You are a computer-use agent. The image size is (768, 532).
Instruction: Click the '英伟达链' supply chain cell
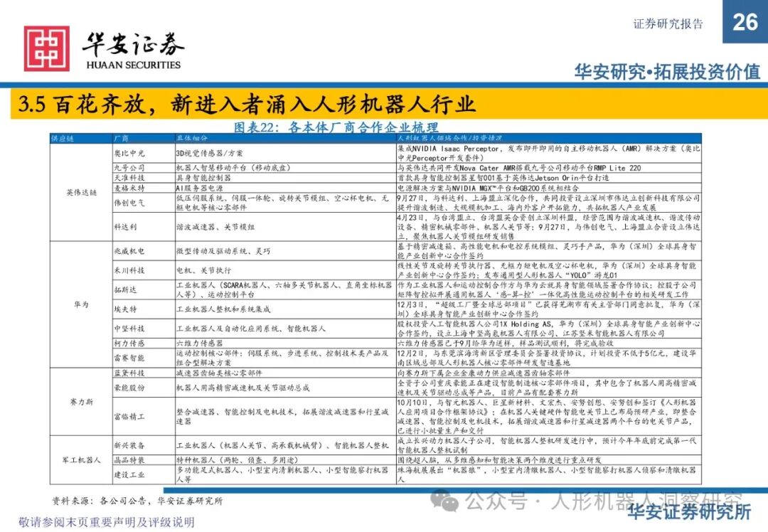coord(81,193)
